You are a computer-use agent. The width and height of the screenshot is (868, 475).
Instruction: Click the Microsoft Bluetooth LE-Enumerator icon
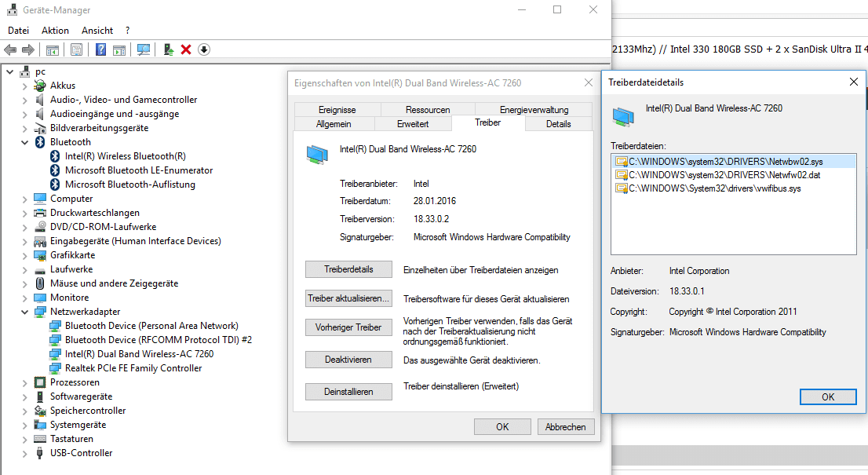click(x=55, y=170)
